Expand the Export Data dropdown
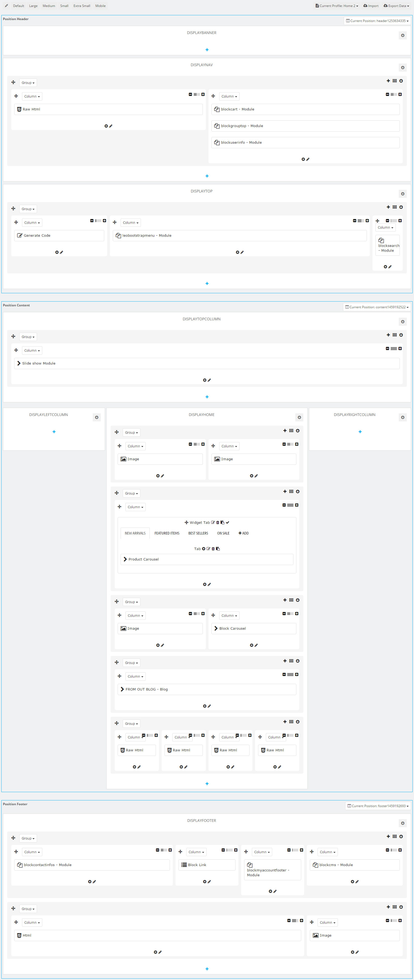Screen dimensions: 414x980 click(x=396, y=6)
